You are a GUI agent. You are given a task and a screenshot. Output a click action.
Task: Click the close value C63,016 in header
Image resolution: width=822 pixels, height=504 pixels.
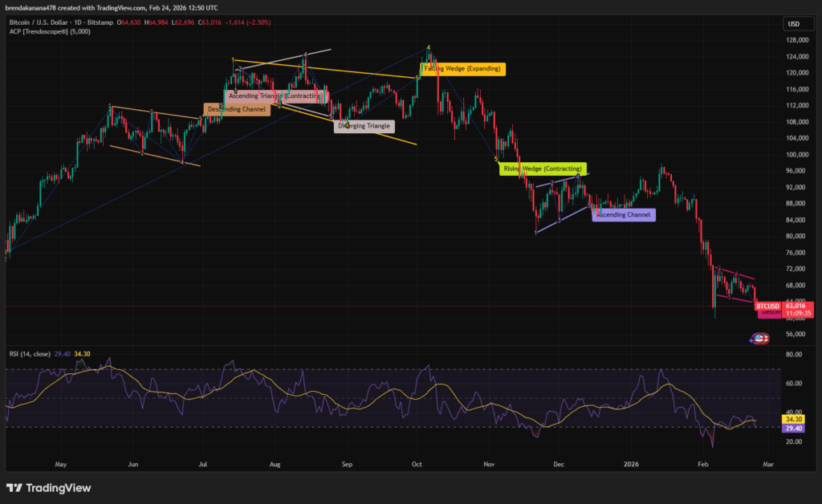point(210,22)
